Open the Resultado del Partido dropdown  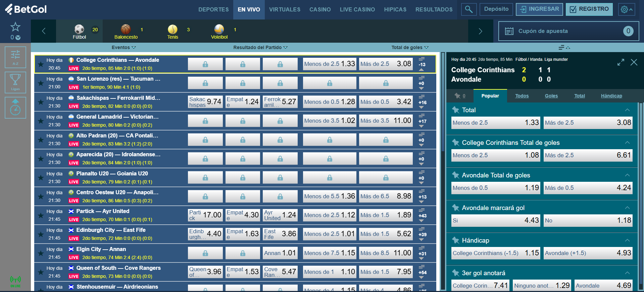coord(260,47)
